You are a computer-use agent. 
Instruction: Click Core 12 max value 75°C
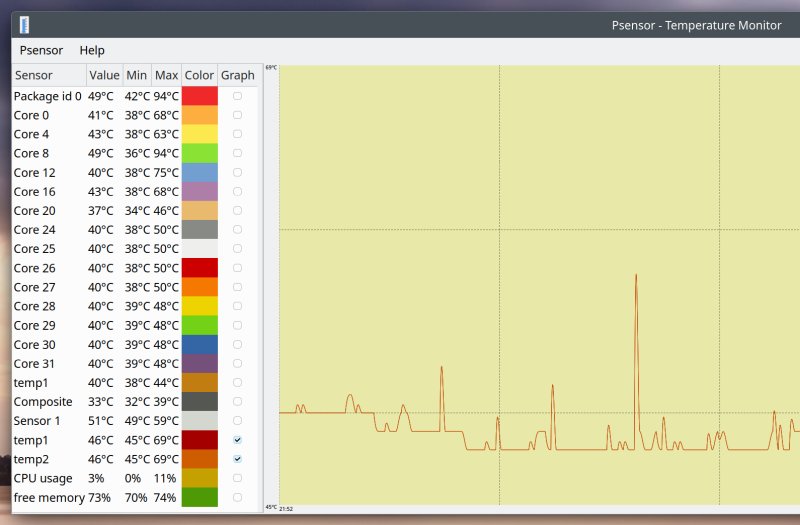point(166,172)
